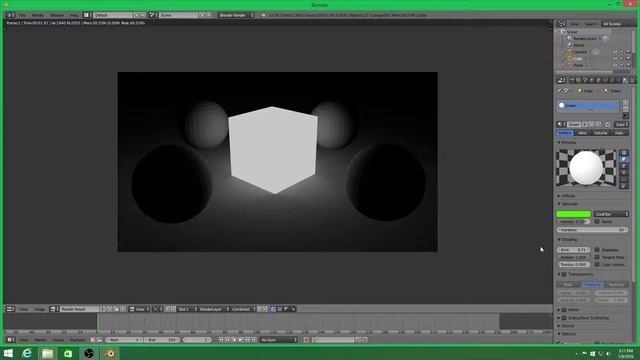Toggle the Shadeless checkbox
The height and width of the screenshot is (360, 640).
(x=597, y=250)
